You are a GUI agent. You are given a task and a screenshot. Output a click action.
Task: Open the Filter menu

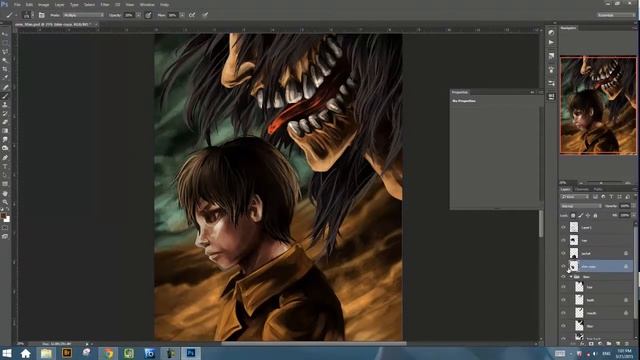pyautogui.click(x=105, y=4)
